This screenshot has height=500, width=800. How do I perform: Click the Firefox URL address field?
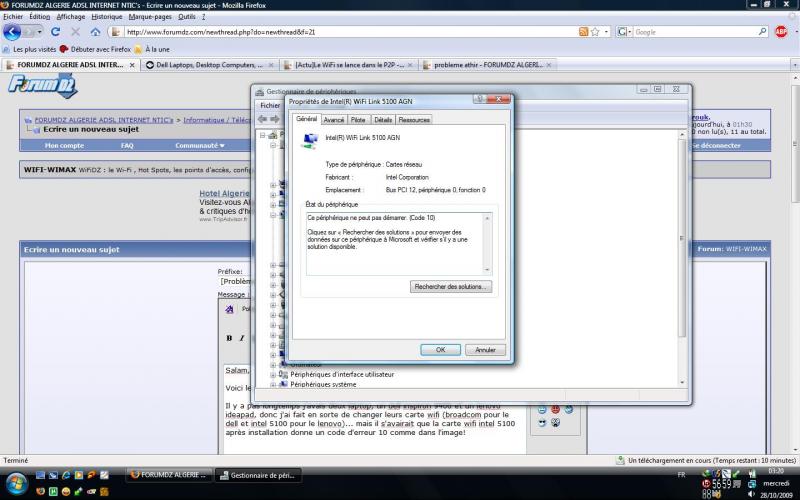tap(351, 32)
